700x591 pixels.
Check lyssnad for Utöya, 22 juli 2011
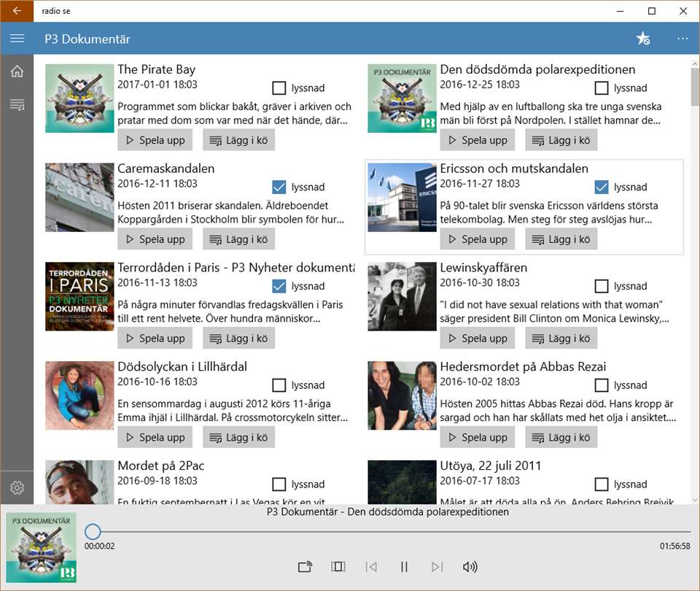pyautogui.click(x=602, y=484)
